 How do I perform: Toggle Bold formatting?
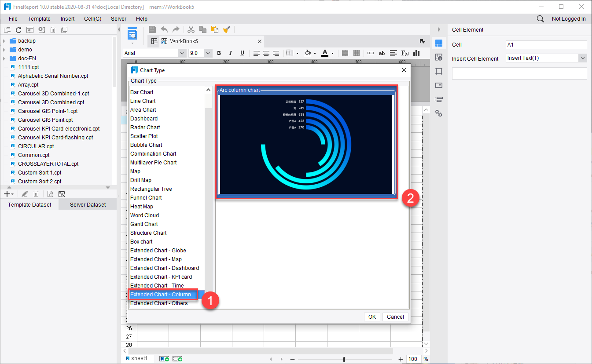click(219, 53)
